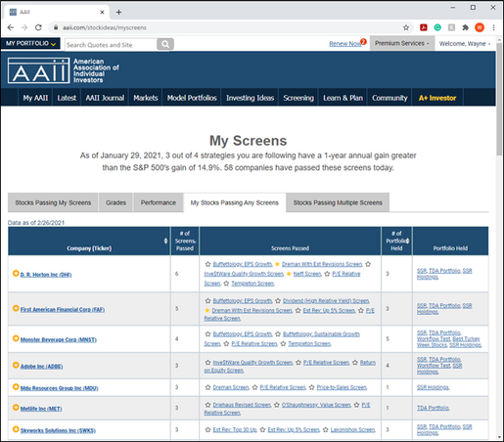Open Welcome, Wayne account dropdown

click(x=465, y=44)
